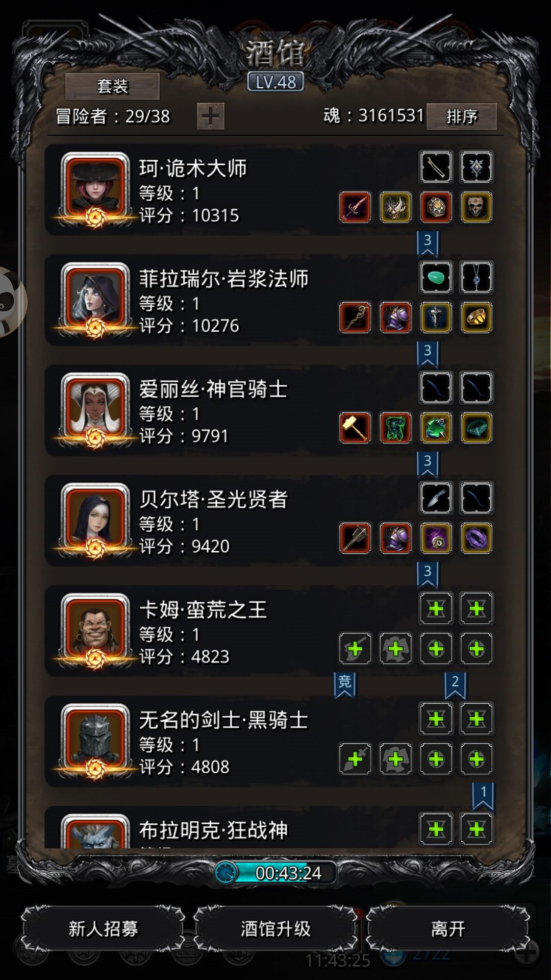Open 贝尔塔·圣光贤者's purple ring slot
This screenshot has width=551, height=980.
[477, 538]
